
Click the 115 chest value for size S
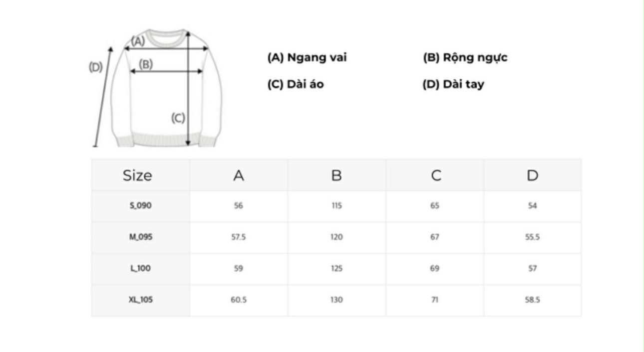(x=336, y=205)
